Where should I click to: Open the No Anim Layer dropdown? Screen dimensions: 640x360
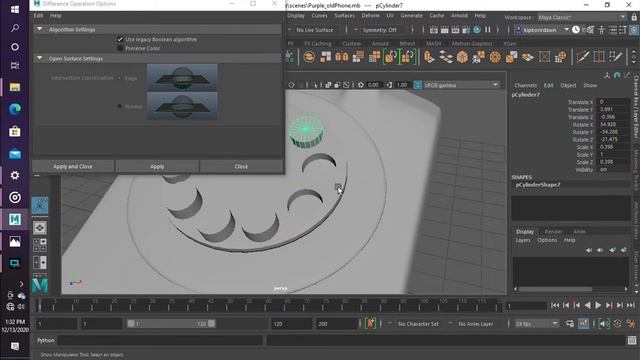point(476,324)
